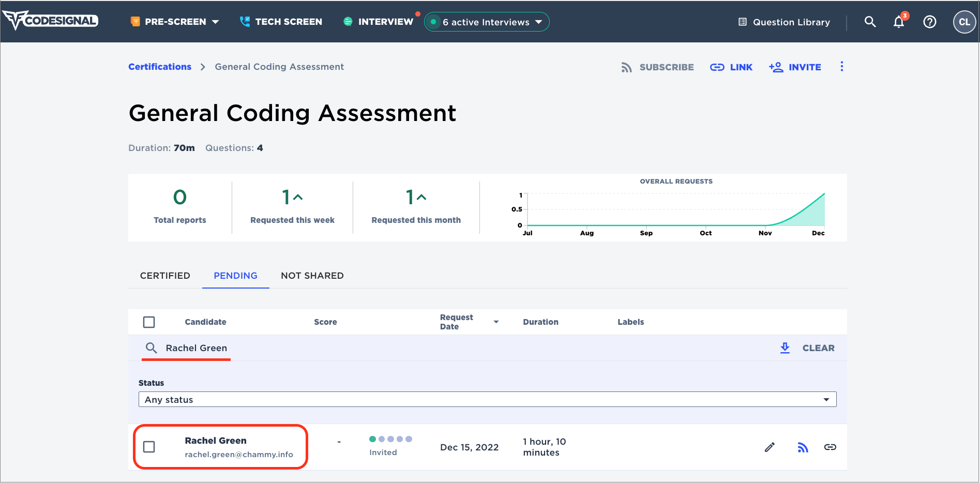Open the search magnifier in top bar

(870, 22)
